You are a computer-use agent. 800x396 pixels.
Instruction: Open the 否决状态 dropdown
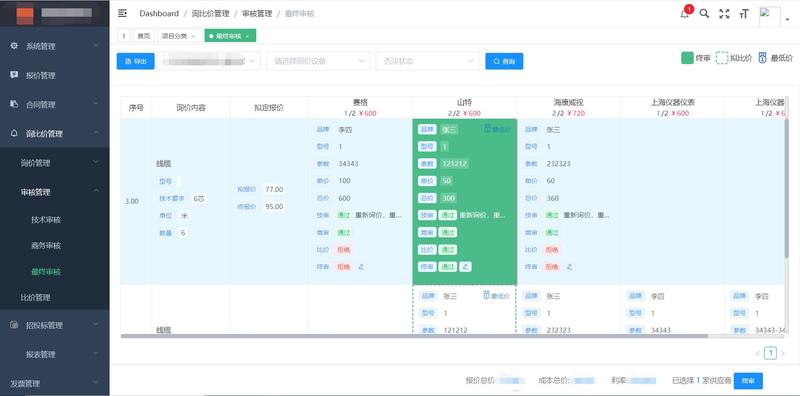428,61
